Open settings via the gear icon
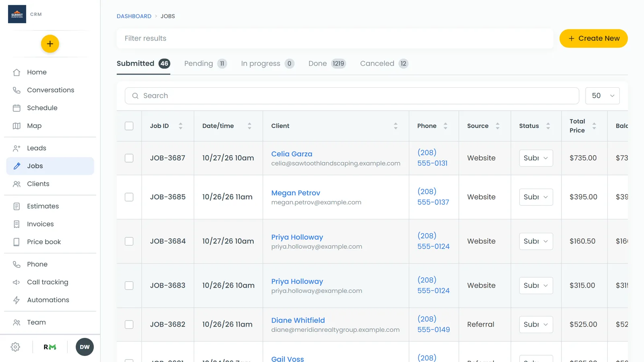The height and width of the screenshot is (362, 644). (x=15, y=347)
